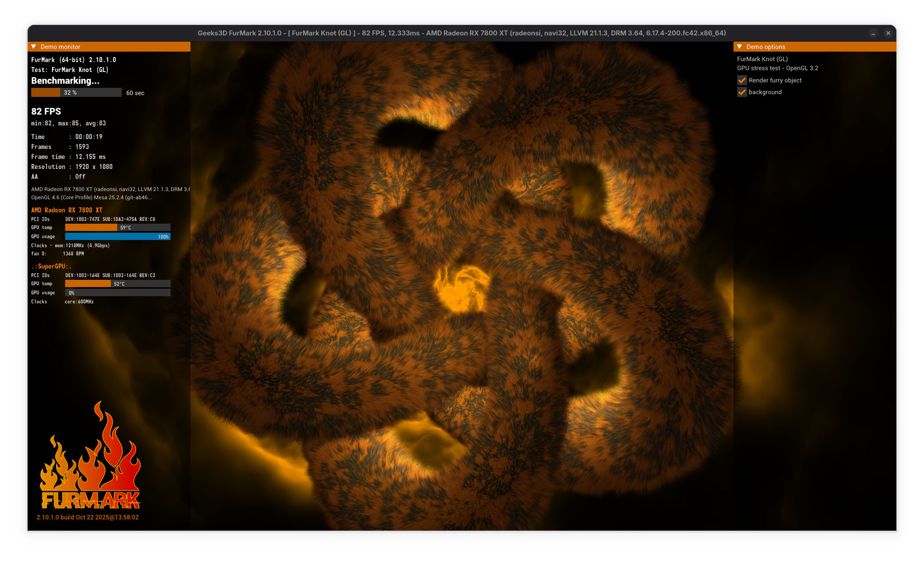Click the Benchmarking... status heading
924x561 pixels.
tap(65, 81)
